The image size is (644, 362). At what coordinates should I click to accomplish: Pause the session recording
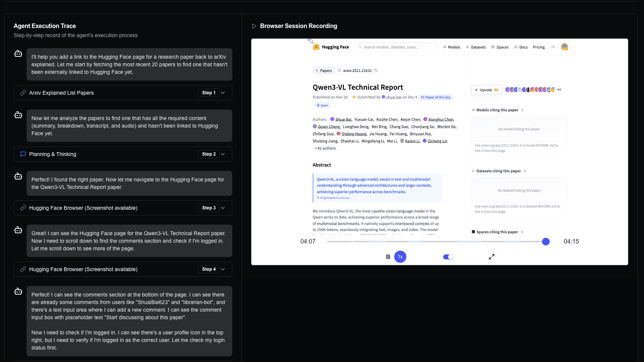tap(388, 257)
